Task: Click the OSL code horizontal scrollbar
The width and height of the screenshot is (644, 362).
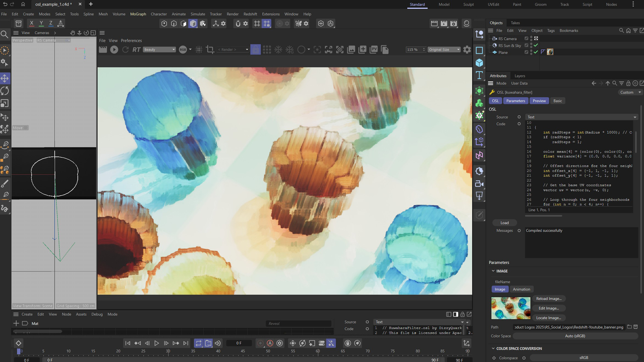Action: click(x=543, y=216)
